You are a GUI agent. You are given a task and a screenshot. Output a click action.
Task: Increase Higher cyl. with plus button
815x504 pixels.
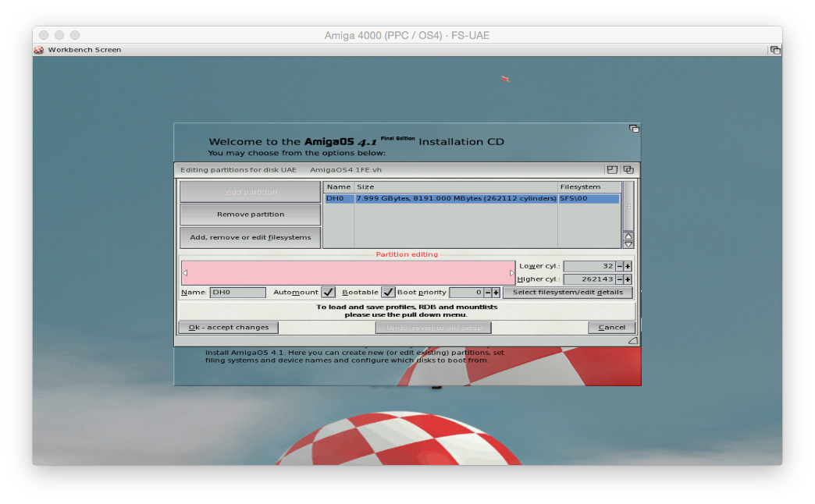(628, 279)
